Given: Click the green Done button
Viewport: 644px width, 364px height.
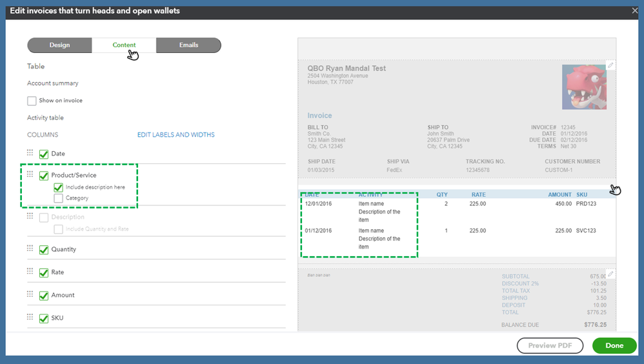Looking at the screenshot, I should pyautogui.click(x=614, y=345).
